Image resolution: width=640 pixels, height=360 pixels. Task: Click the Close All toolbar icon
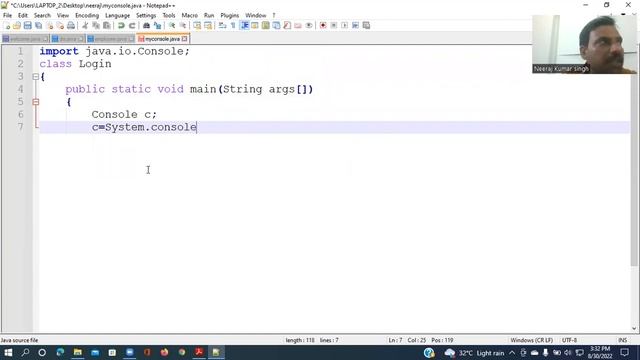click(x=60, y=26)
